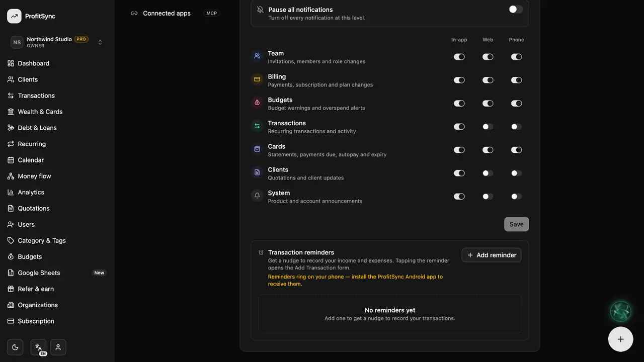Click the Wealth & Cards bank icon
644x362 pixels.
tap(11, 112)
